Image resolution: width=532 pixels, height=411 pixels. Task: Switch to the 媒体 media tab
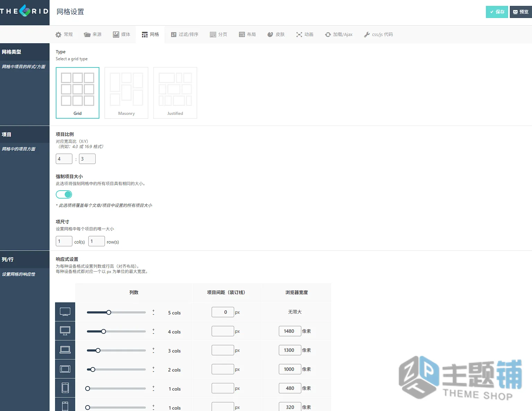click(x=122, y=34)
